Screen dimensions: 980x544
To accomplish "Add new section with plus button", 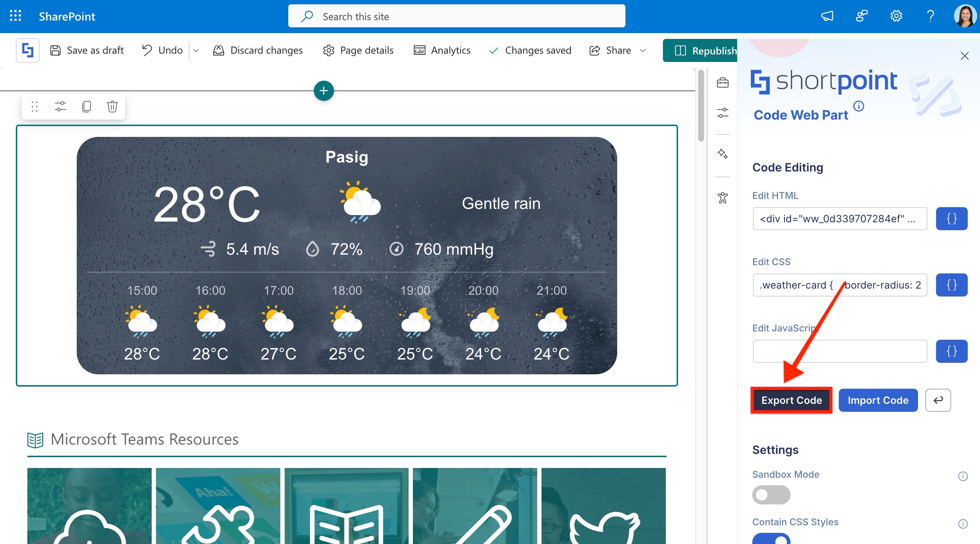I will pos(324,90).
